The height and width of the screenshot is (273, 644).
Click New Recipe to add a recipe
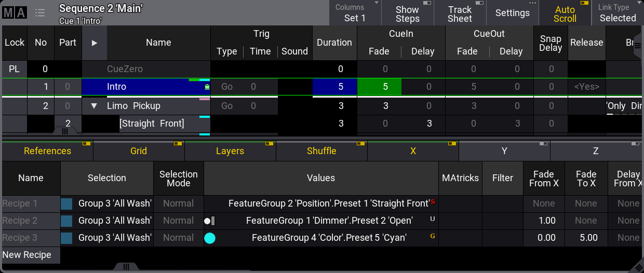(27, 255)
